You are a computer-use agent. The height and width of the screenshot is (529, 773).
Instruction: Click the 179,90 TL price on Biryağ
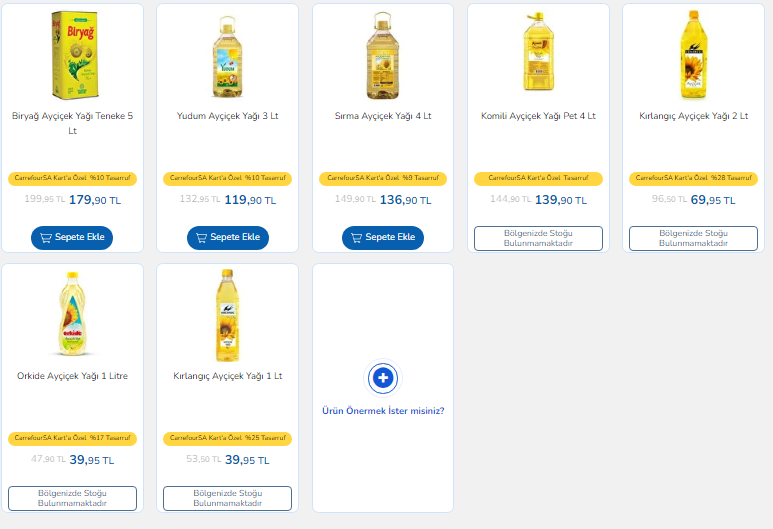click(x=94, y=200)
